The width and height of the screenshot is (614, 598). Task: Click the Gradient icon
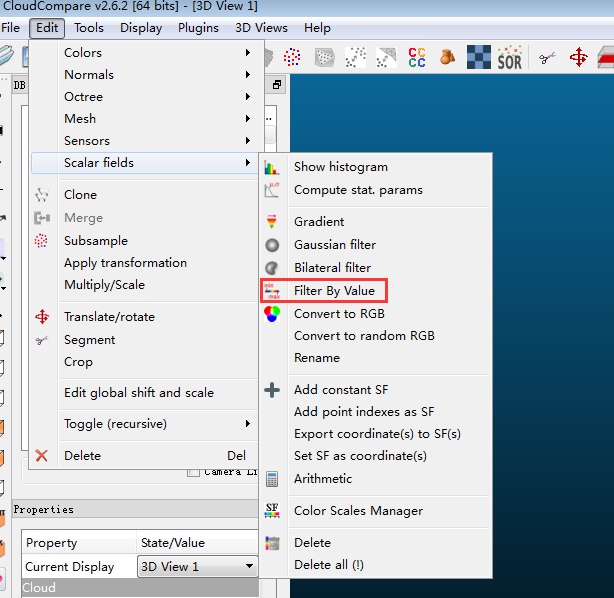pyautogui.click(x=272, y=222)
